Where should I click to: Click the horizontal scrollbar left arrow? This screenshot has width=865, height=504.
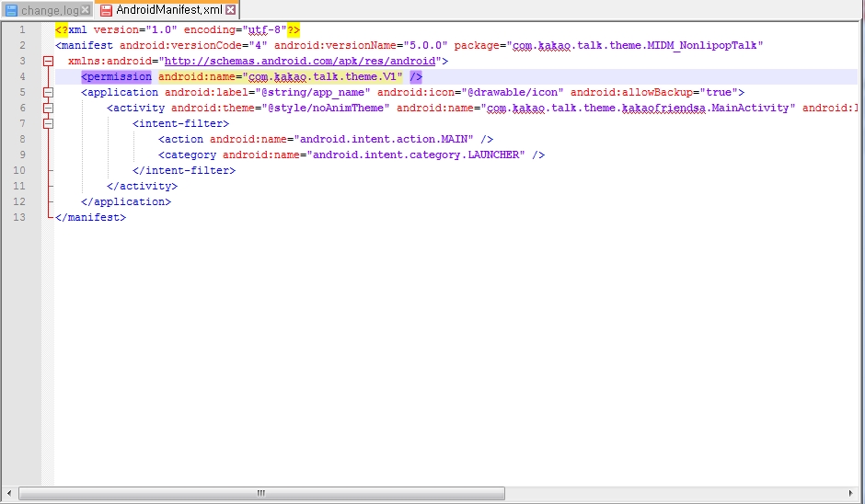(9, 495)
